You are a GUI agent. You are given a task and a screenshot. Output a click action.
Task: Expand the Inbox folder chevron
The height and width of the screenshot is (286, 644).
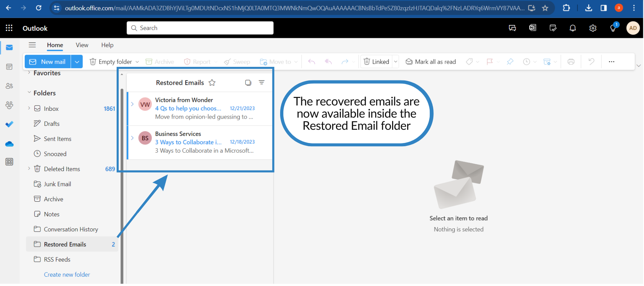(x=29, y=108)
